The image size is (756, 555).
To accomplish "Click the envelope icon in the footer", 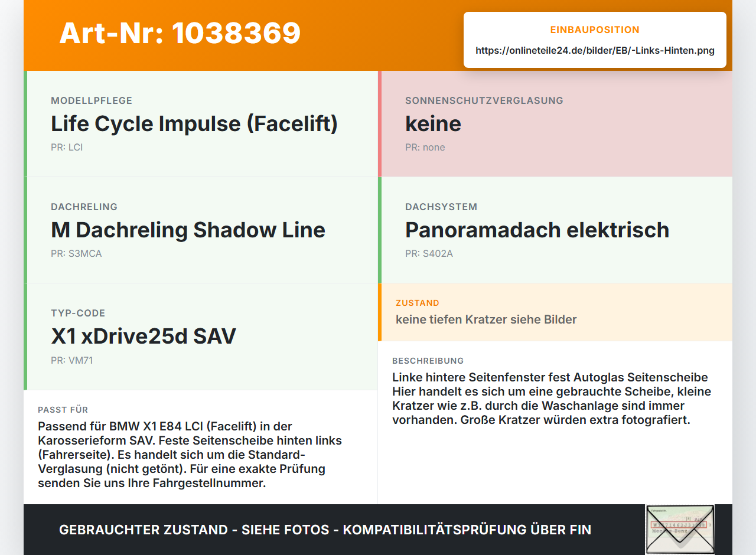I will tap(680, 529).
